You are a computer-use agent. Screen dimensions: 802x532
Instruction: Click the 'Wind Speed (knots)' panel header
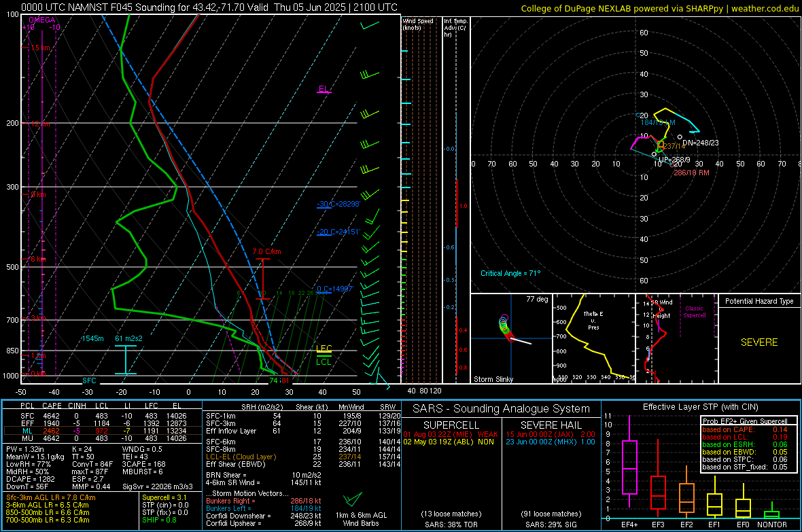(x=418, y=24)
